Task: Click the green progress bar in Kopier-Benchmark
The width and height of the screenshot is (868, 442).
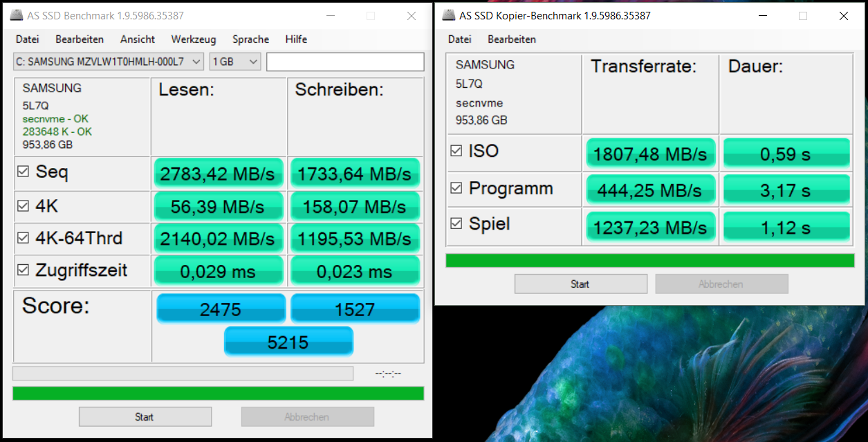Action: pos(650,261)
